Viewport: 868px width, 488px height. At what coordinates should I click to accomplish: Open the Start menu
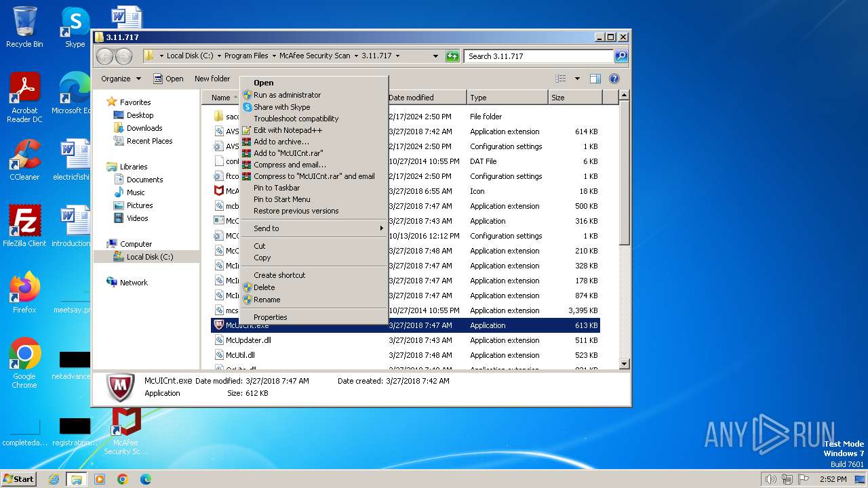[x=18, y=479]
